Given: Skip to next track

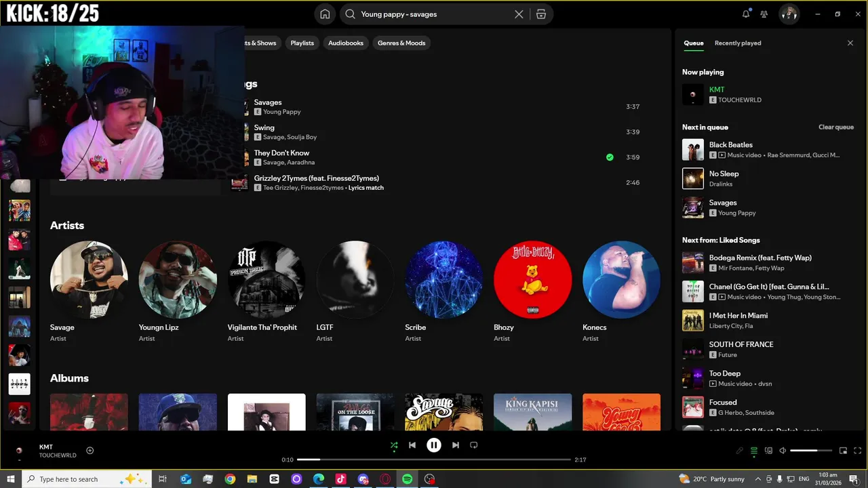Looking at the screenshot, I should (x=456, y=445).
